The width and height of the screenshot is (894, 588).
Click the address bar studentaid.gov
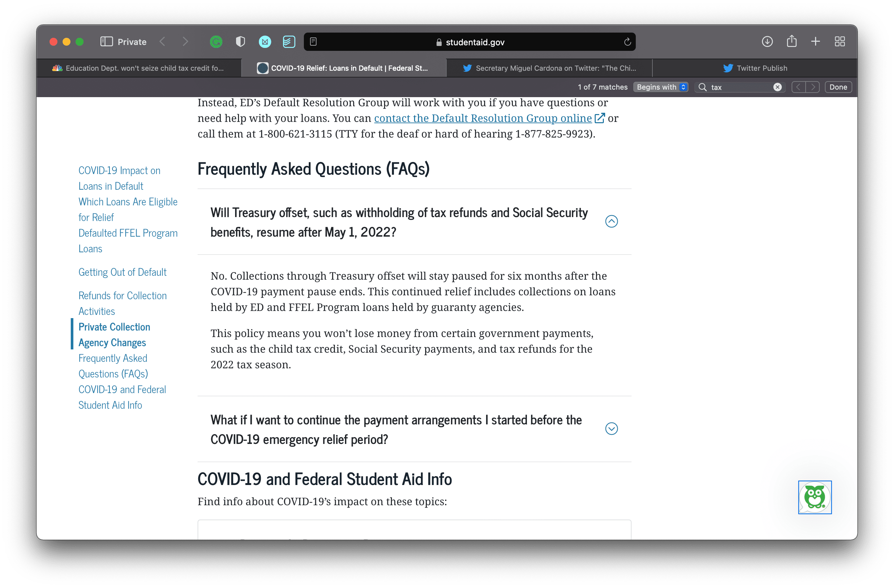[x=469, y=42]
